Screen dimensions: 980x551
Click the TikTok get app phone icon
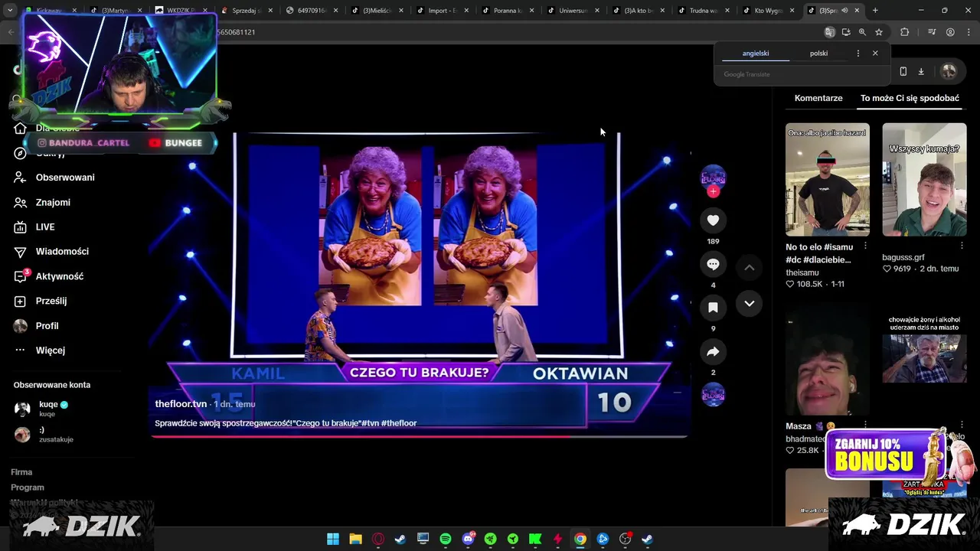click(x=903, y=71)
